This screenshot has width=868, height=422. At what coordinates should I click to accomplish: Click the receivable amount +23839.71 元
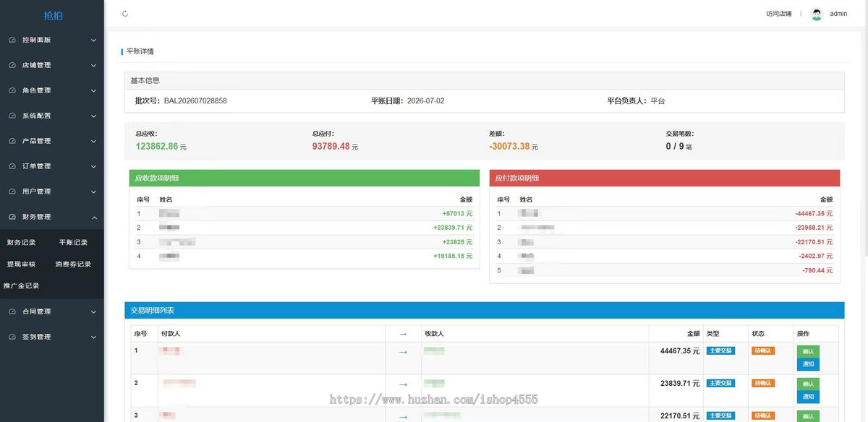click(453, 228)
